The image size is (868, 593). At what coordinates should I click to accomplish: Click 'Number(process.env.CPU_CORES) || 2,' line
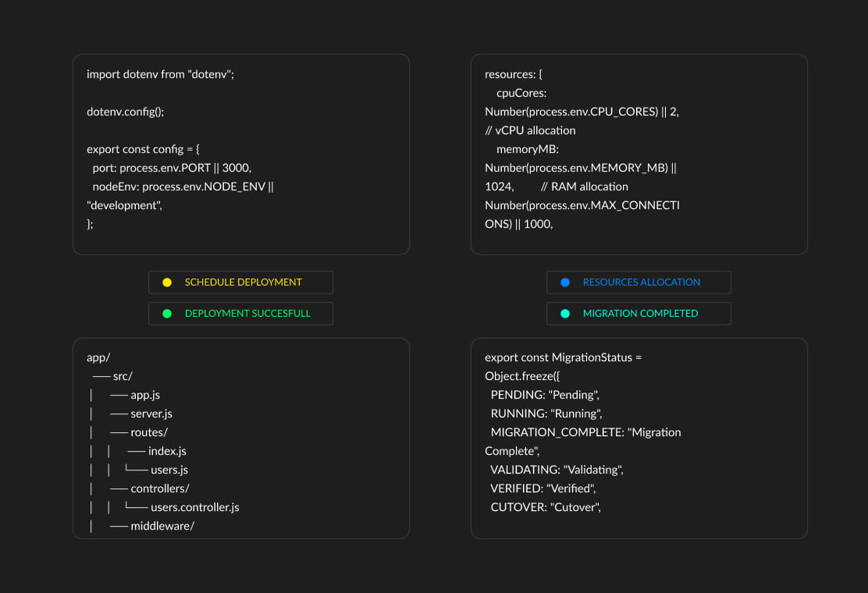pyautogui.click(x=582, y=112)
